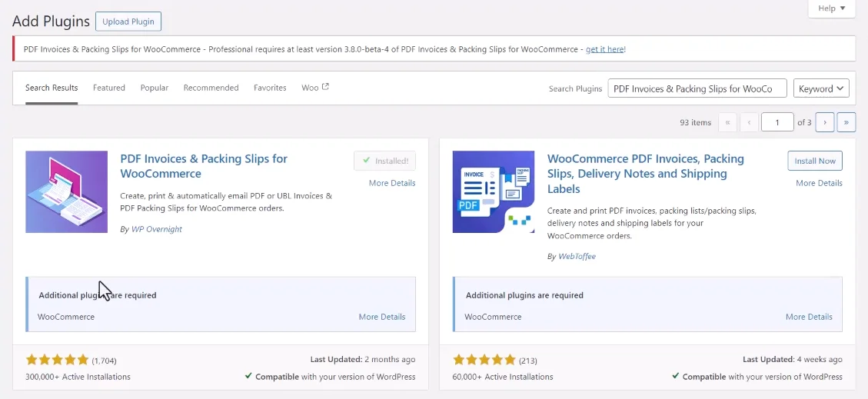Screen dimensions: 868x399
Task: Click the '300,000+ Active Installations' text
Action: click(78, 377)
